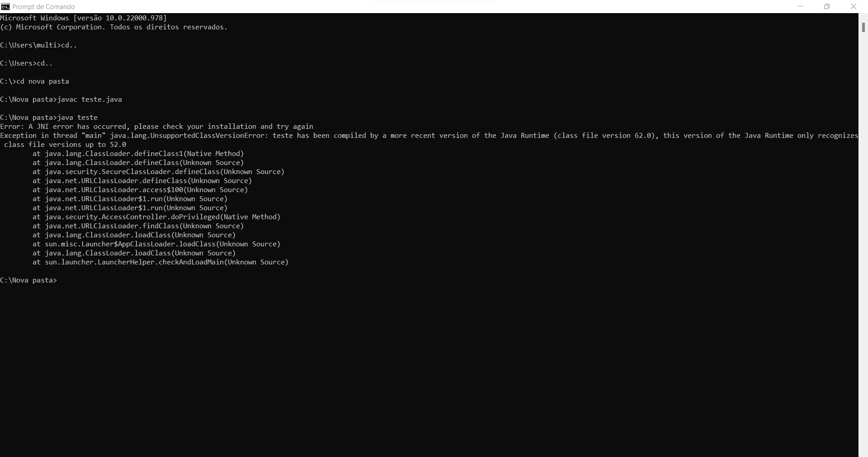Click the 'Launcher$AppClassLoader.loadClass' stack line

156,244
